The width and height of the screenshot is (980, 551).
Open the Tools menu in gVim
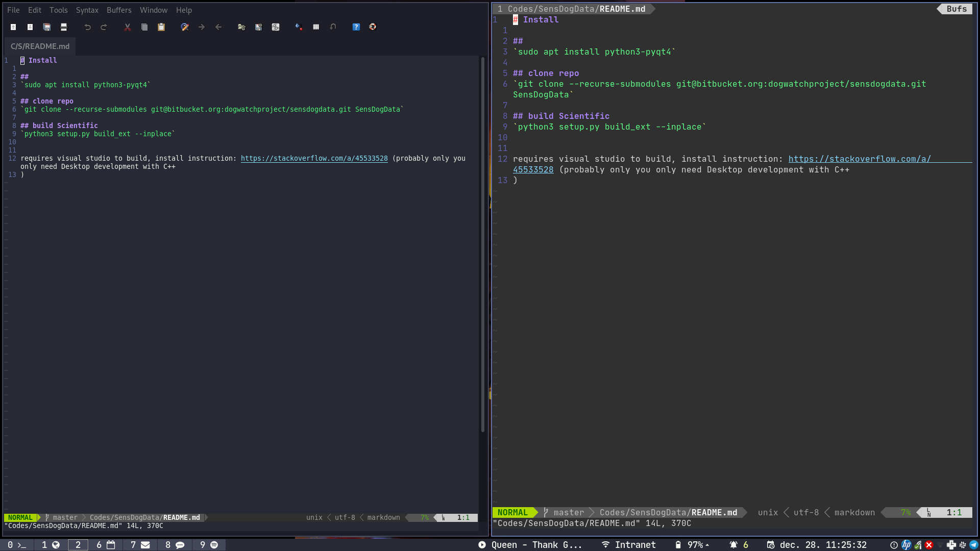[59, 10]
